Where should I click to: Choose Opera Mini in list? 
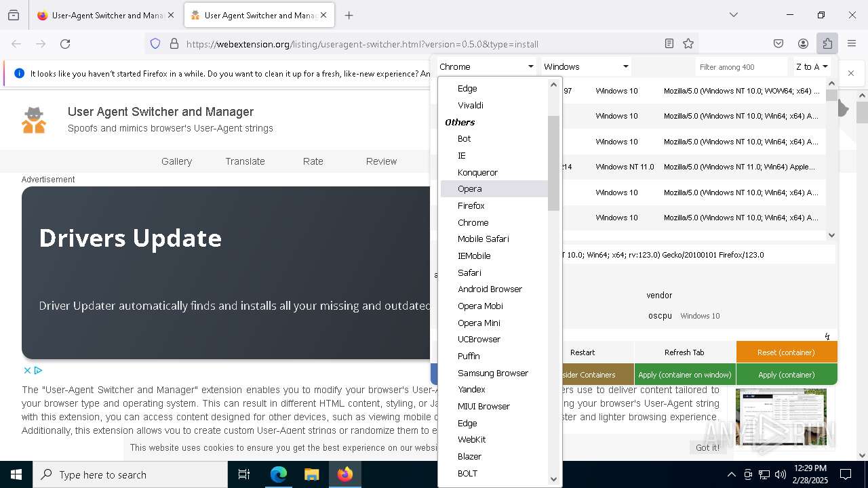pos(494,323)
